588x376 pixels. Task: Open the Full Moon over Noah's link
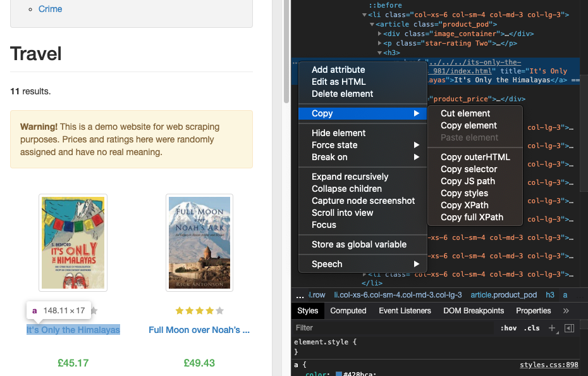click(199, 330)
